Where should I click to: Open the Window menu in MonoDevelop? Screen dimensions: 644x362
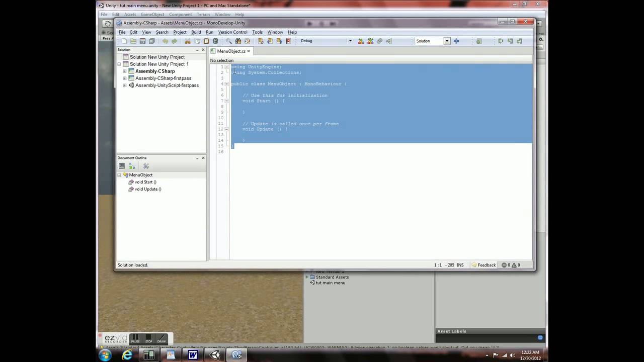(275, 32)
